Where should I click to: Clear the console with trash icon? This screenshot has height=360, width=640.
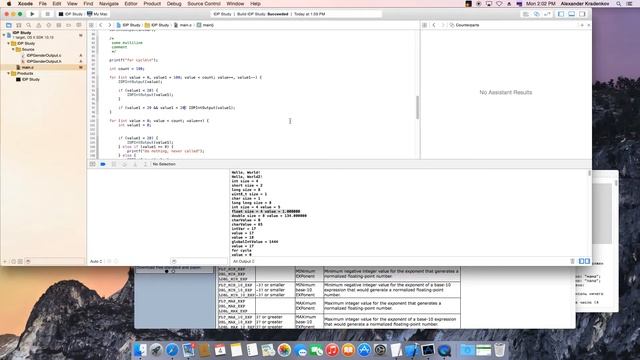[x=572, y=261]
